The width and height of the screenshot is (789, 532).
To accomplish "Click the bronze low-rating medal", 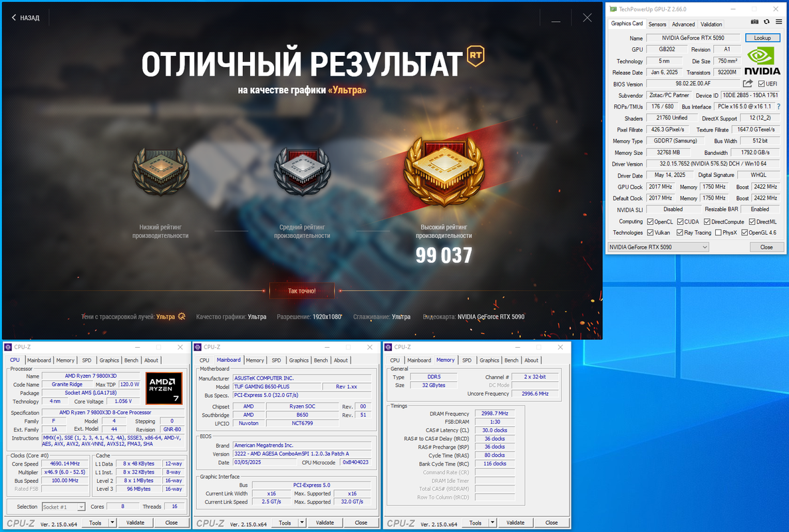I will point(160,172).
